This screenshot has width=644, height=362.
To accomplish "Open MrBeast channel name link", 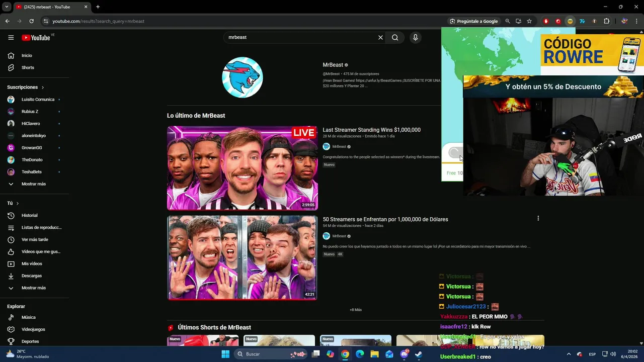I will pyautogui.click(x=333, y=65).
